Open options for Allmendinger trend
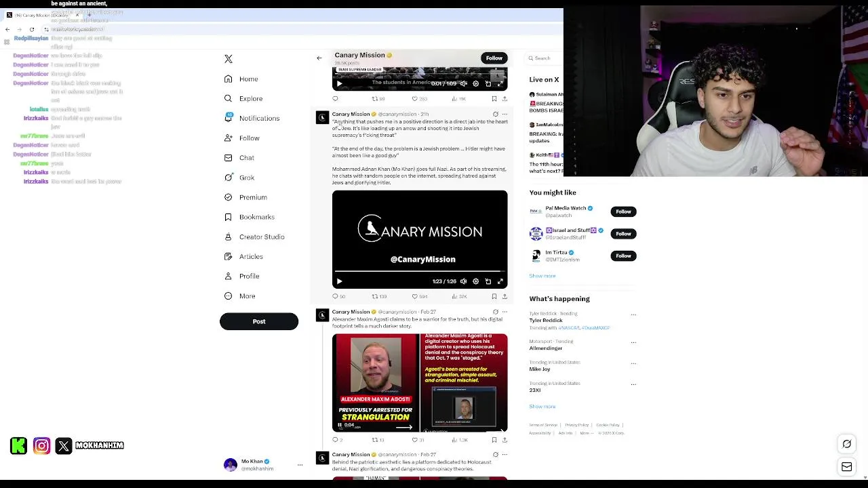This screenshot has width=868, height=488. pos(633,342)
